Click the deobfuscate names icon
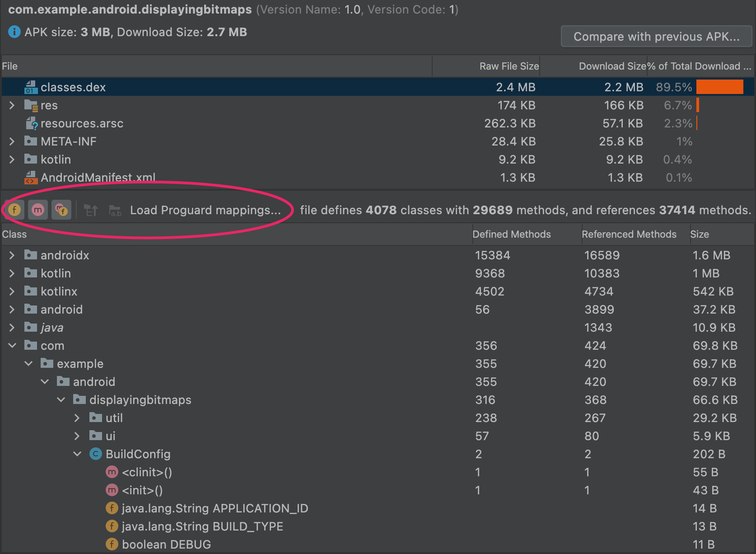Viewport: 756px width, 554px height. coord(116,210)
